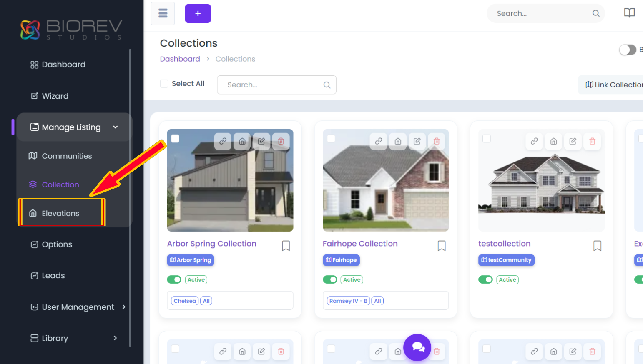Check the Arbor Spring card checkbox
The height and width of the screenshot is (364, 643).
pyautogui.click(x=175, y=138)
